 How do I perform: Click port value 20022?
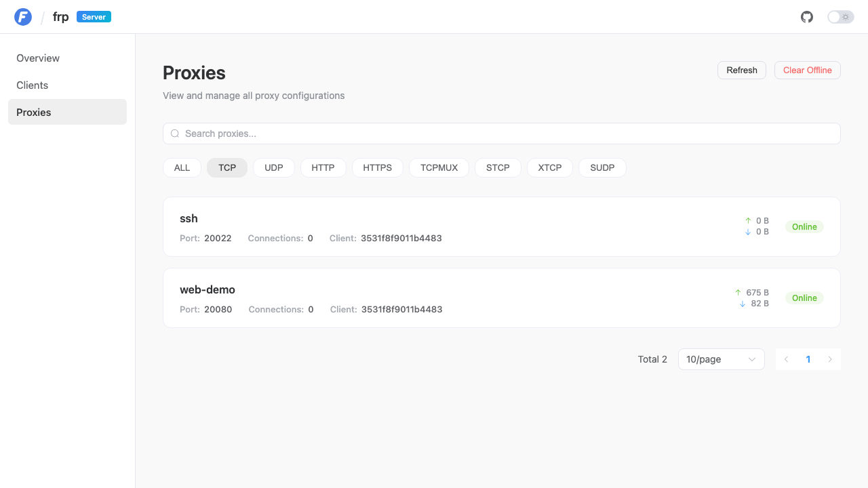pos(218,239)
